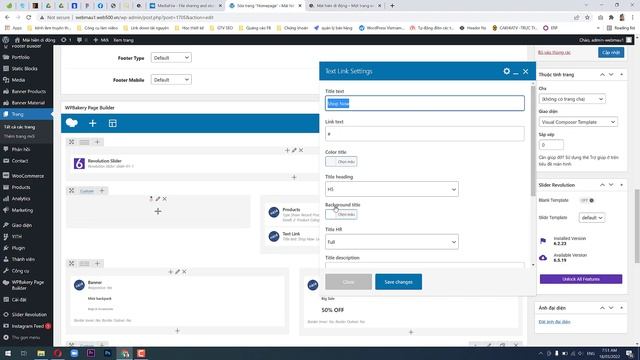
Task: Edit the Banner column with pencil icon
Action: pos(178,271)
